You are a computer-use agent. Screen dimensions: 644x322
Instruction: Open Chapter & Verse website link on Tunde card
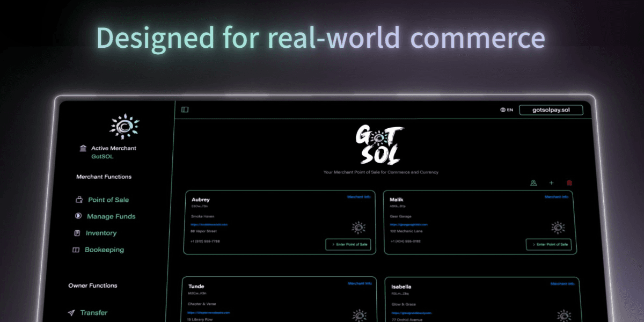click(x=209, y=312)
